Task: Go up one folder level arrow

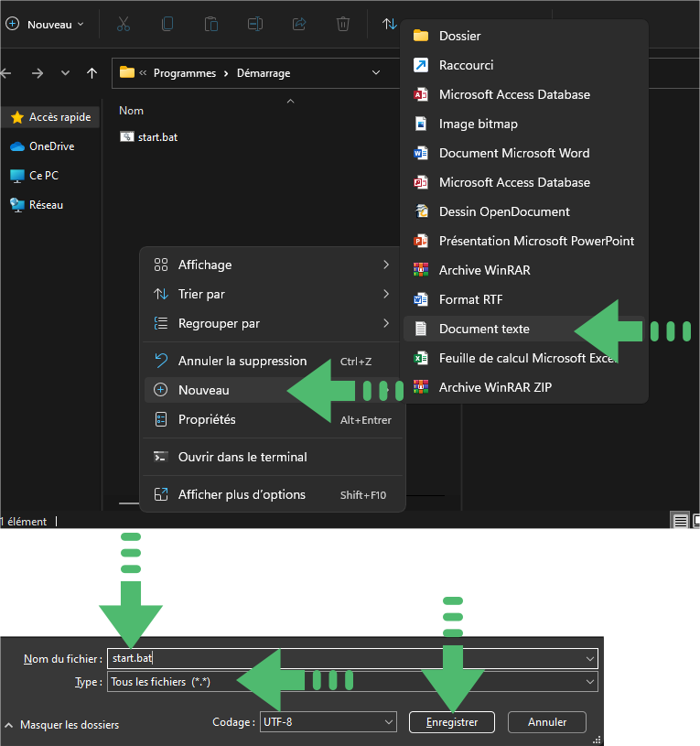Action: coord(92,73)
